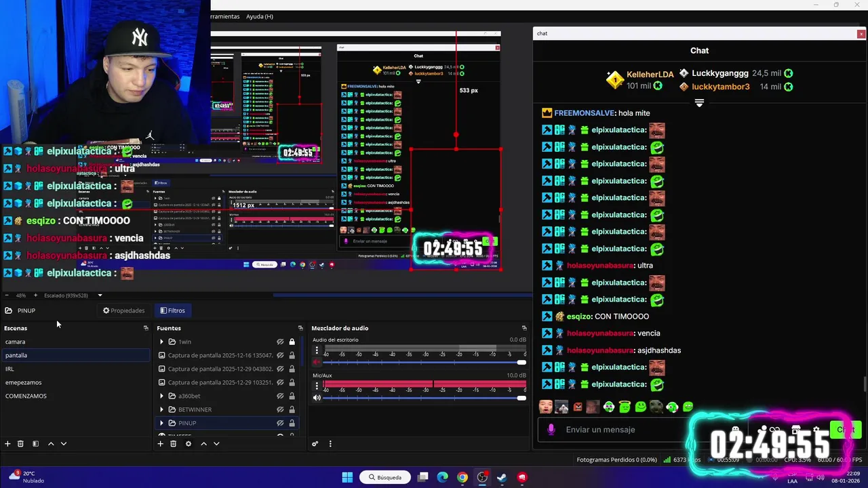The image size is (868, 488).
Task: Pick the angry red face emote
Action: click(577, 407)
